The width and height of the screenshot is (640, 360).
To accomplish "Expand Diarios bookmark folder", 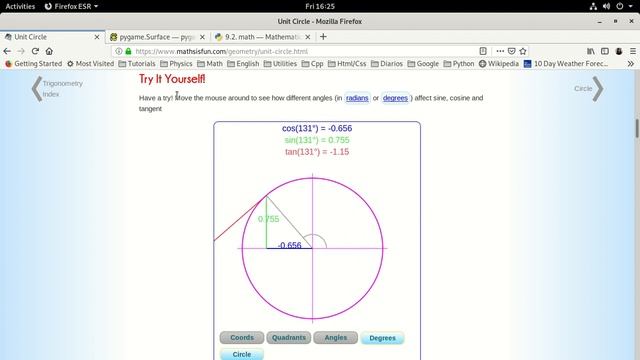I will point(387,64).
